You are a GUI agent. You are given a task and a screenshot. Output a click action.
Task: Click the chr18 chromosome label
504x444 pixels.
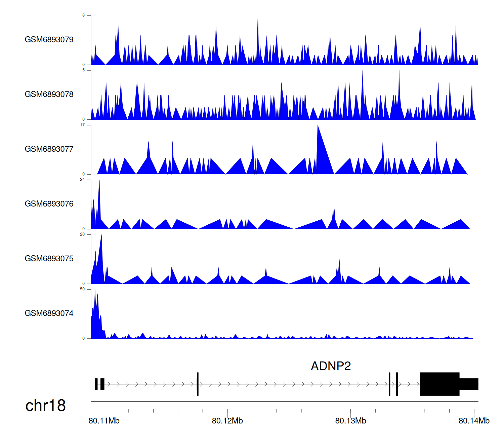point(45,406)
